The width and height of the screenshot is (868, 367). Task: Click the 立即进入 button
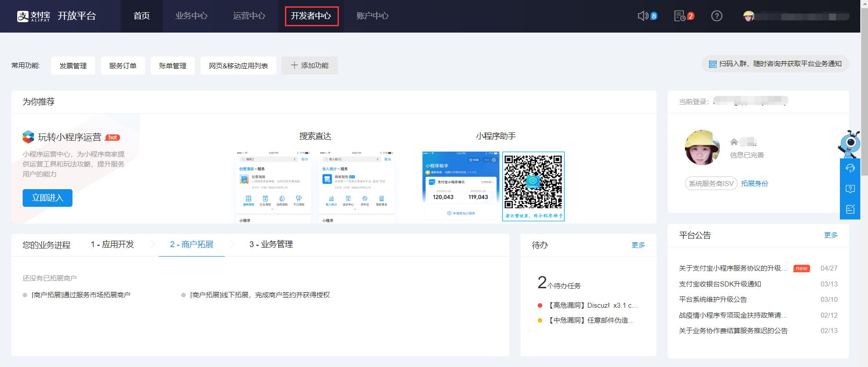click(x=48, y=198)
